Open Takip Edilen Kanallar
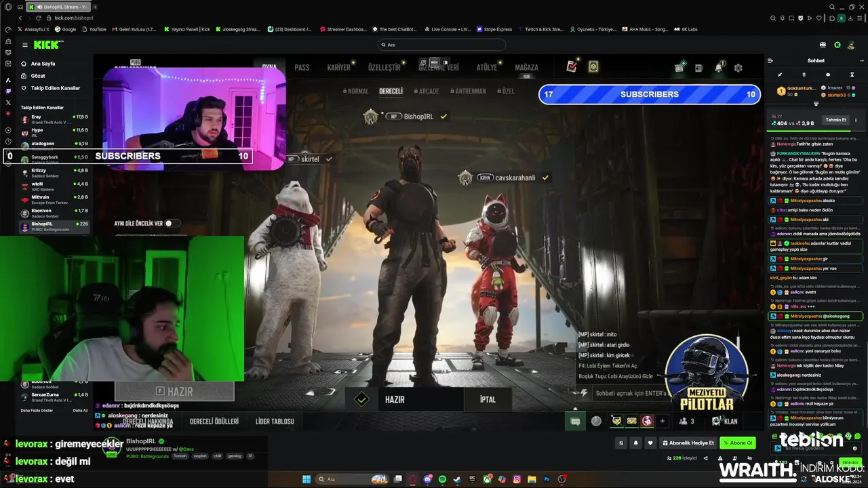868x488 pixels. coord(55,88)
